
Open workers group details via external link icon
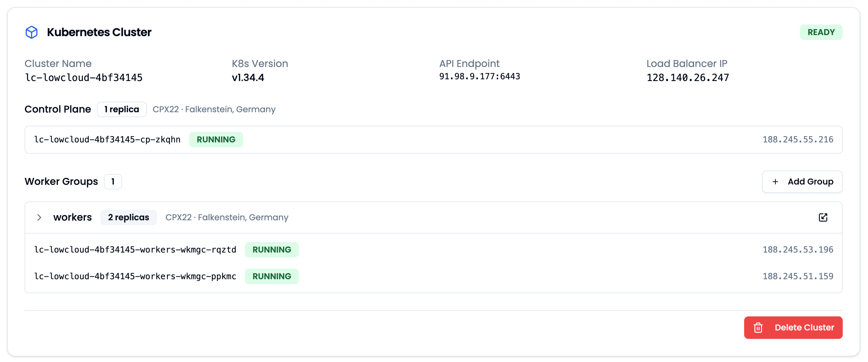coord(823,217)
